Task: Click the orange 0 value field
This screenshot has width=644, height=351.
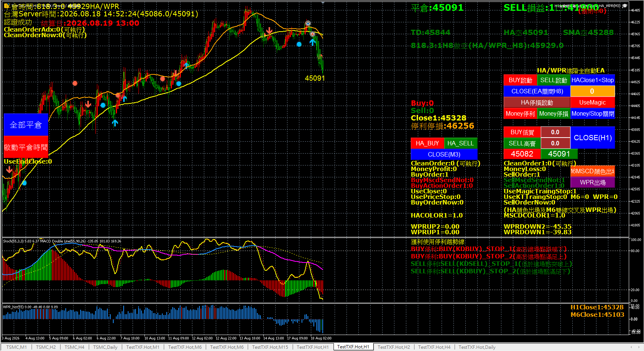Action: click(593, 91)
